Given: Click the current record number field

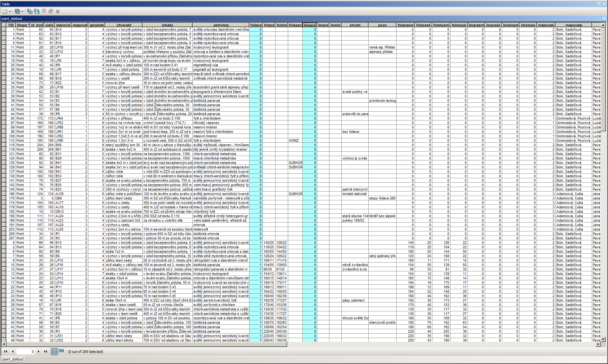Looking at the screenshot, I should tap(25, 351).
